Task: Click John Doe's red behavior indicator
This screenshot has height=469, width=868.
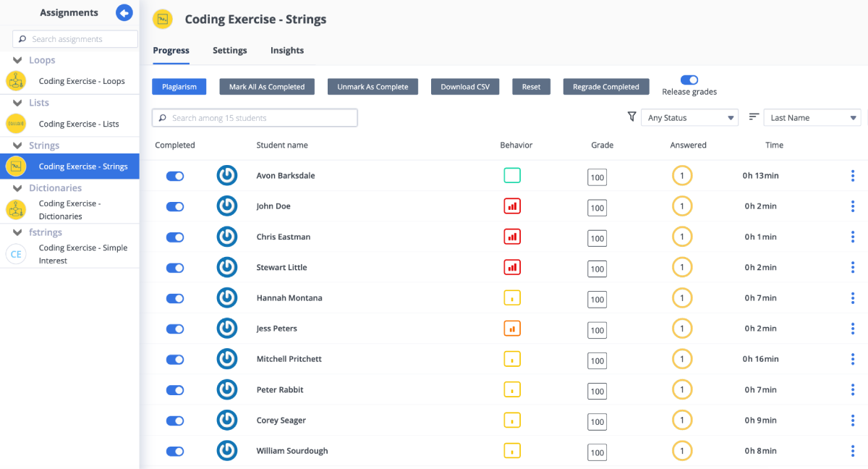Action: pos(512,206)
